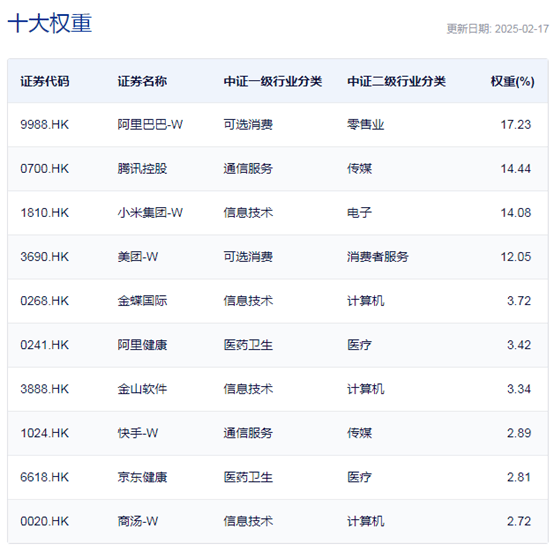Click the 中证一级行业分类 column header
The width and height of the screenshot is (554, 551).
(x=272, y=82)
